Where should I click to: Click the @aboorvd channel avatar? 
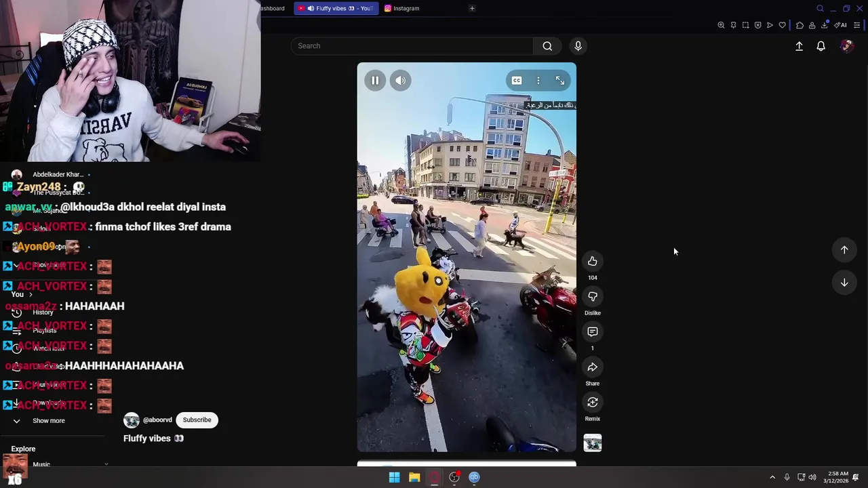coord(132,420)
